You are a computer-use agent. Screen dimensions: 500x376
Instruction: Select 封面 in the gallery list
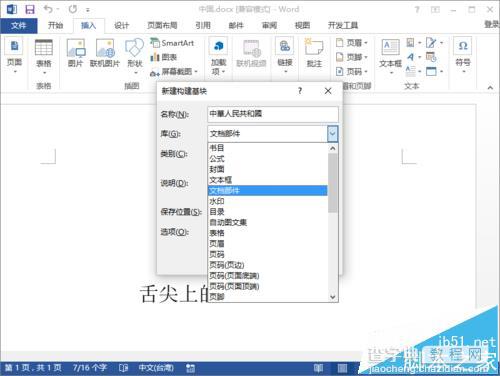coord(268,169)
